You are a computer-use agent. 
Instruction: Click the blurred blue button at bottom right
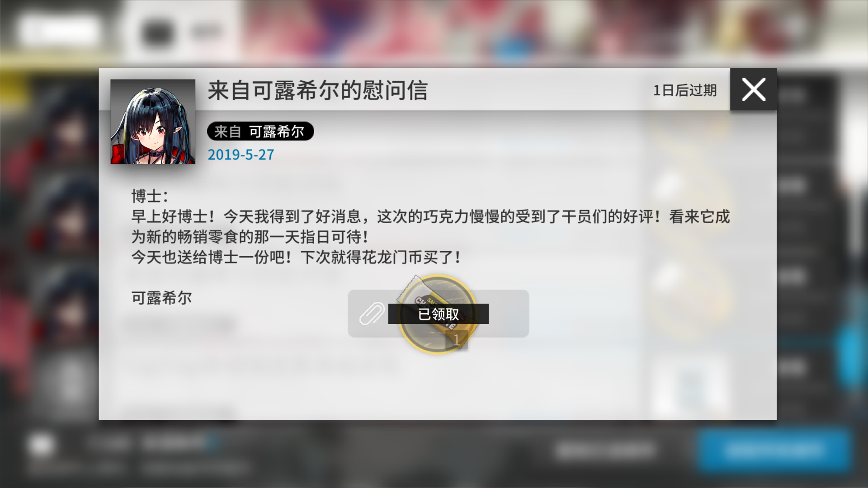tap(774, 450)
